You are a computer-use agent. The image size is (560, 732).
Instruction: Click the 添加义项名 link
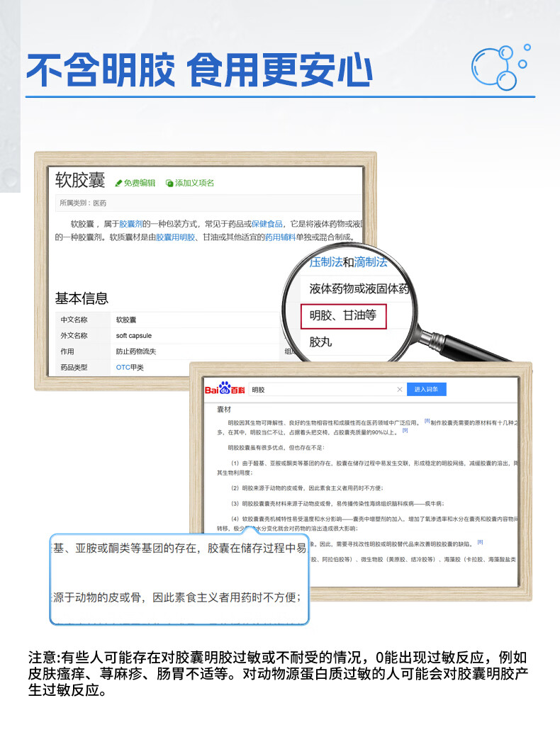pyautogui.click(x=190, y=183)
